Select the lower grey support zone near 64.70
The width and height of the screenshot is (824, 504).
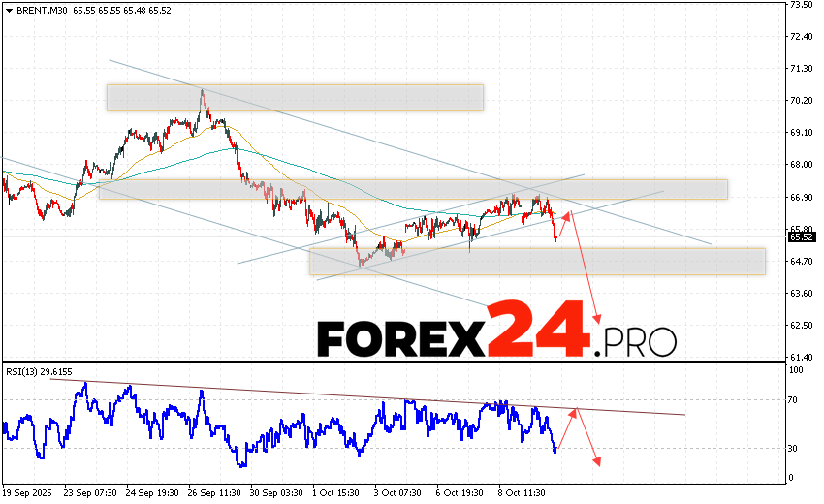536,262
